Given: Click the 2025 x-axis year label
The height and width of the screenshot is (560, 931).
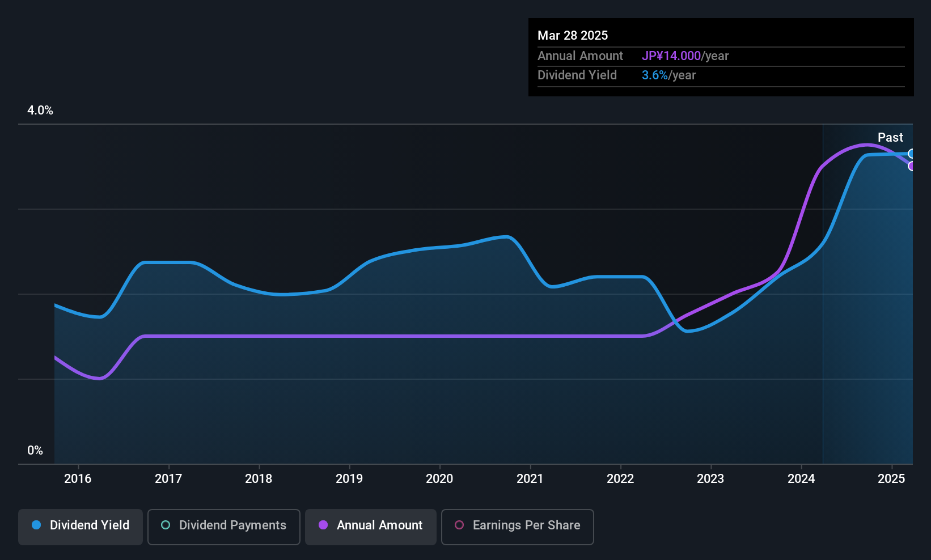Looking at the screenshot, I should 891,479.
